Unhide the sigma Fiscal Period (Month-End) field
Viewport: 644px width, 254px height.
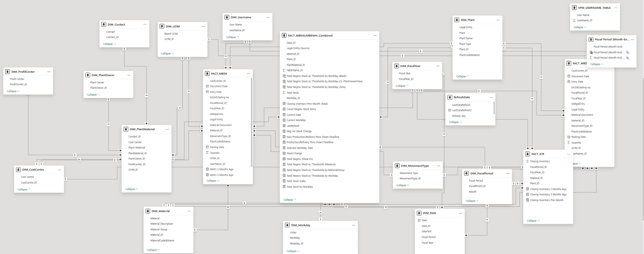click(x=628, y=58)
